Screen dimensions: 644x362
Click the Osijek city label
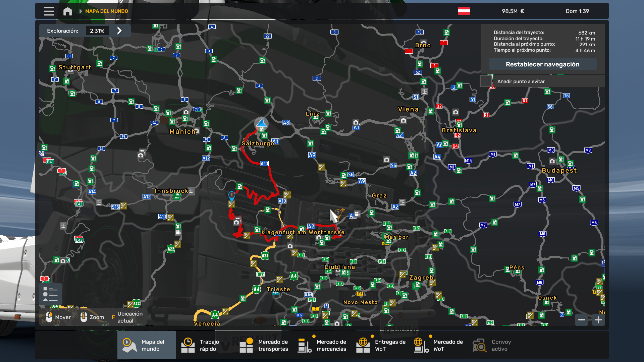pyautogui.click(x=547, y=298)
